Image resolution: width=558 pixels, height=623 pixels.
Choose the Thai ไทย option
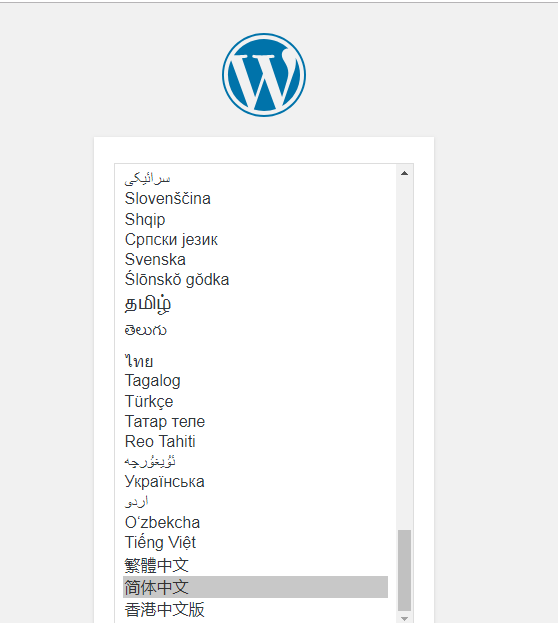[x=255, y=361]
